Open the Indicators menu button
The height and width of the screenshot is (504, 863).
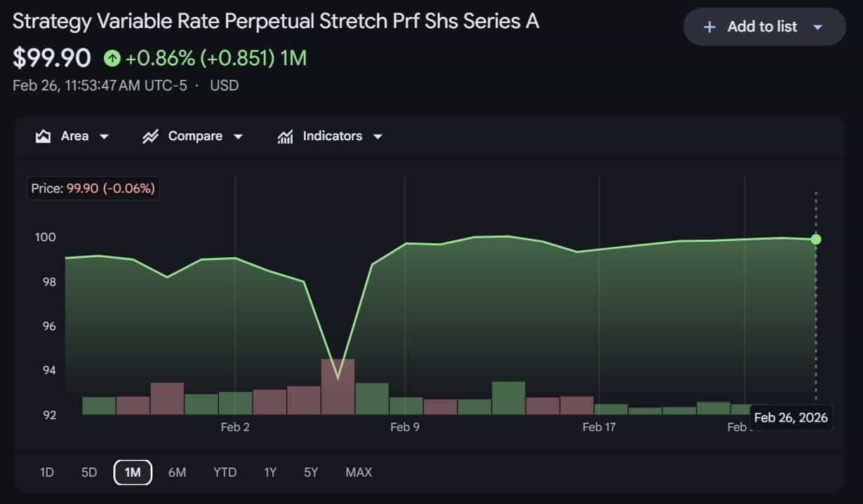pos(333,135)
